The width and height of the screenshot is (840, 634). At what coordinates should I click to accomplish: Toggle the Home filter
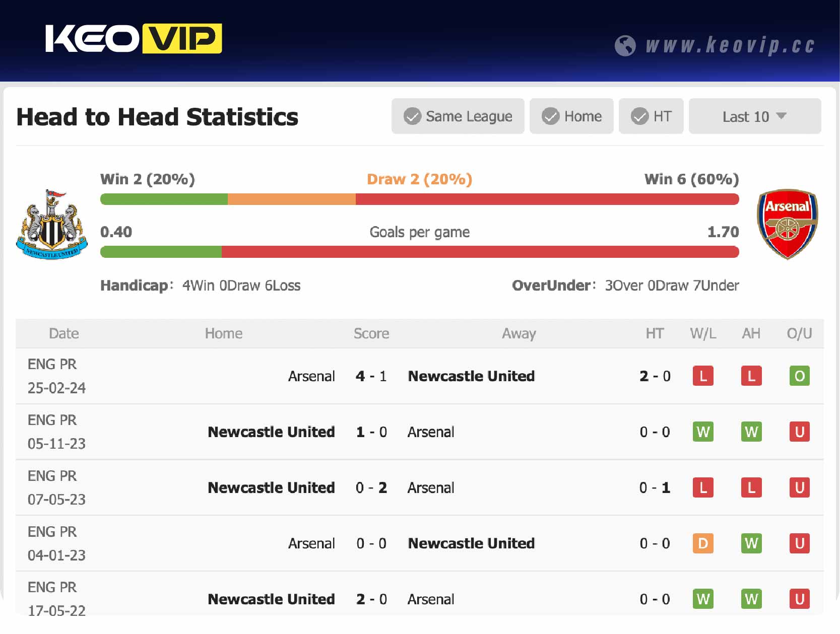[571, 116]
